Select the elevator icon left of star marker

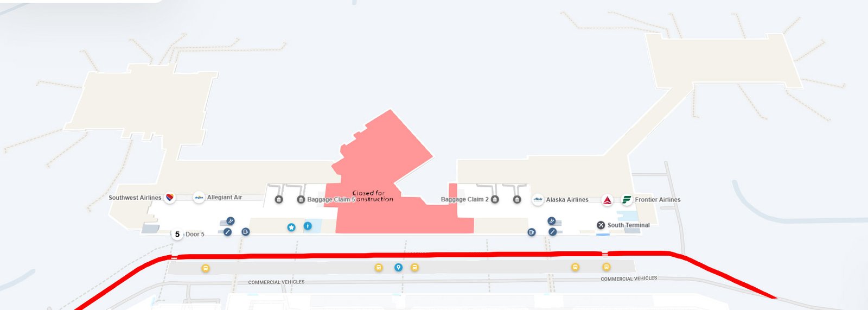246,232
